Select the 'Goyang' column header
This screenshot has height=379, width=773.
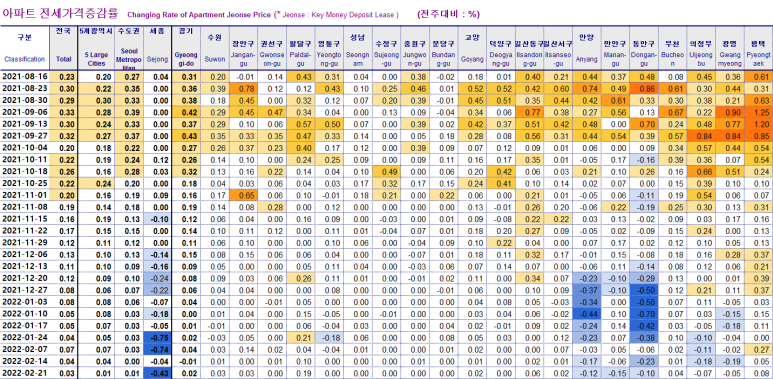[x=472, y=48]
